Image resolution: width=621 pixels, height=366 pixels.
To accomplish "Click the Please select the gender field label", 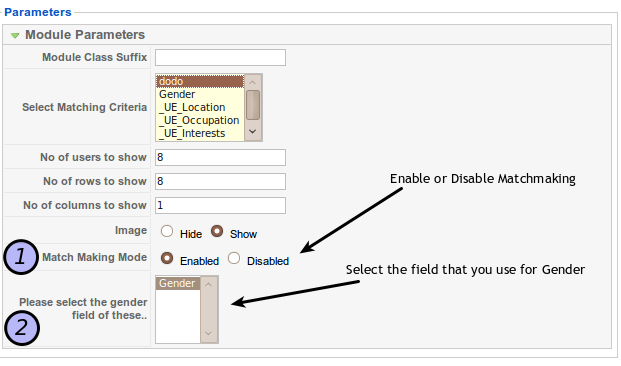I will (x=83, y=309).
